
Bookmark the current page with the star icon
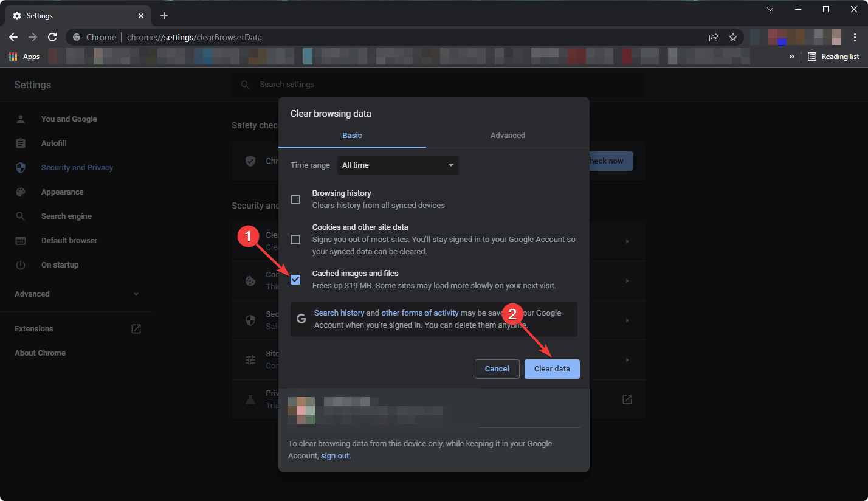coord(732,37)
